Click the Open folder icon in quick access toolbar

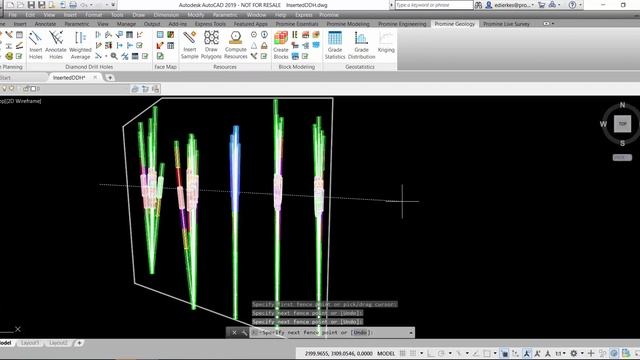(x=20, y=5)
